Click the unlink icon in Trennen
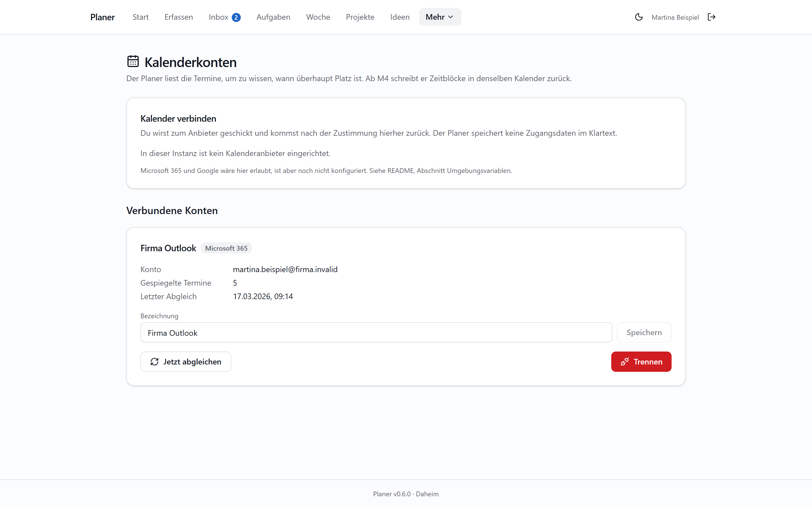 [x=625, y=361]
